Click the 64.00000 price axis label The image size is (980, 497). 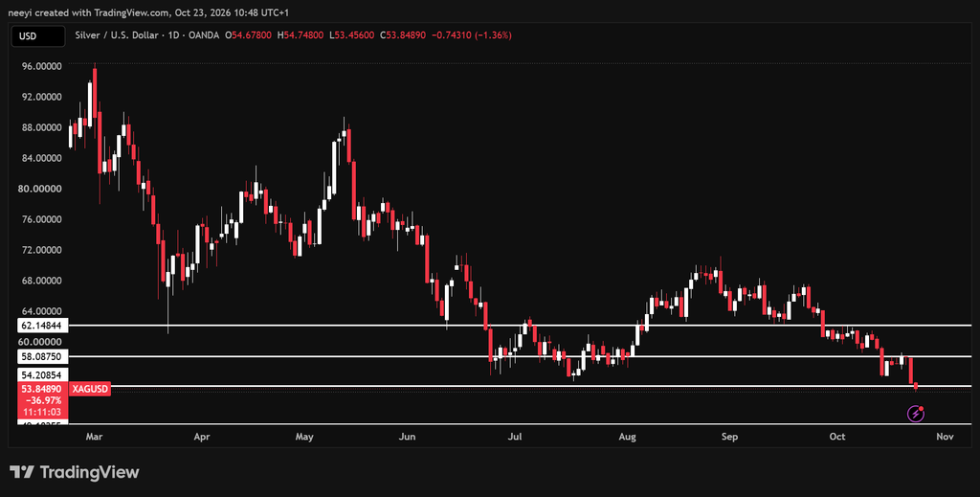(40, 311)
